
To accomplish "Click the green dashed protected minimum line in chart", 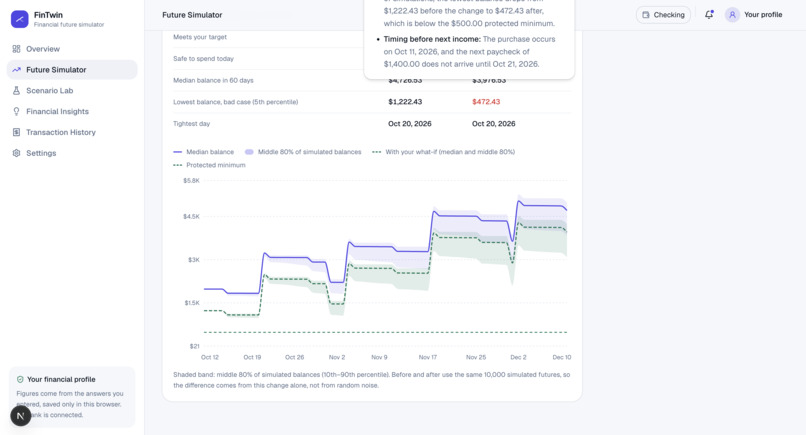I will tap(386, 332).
